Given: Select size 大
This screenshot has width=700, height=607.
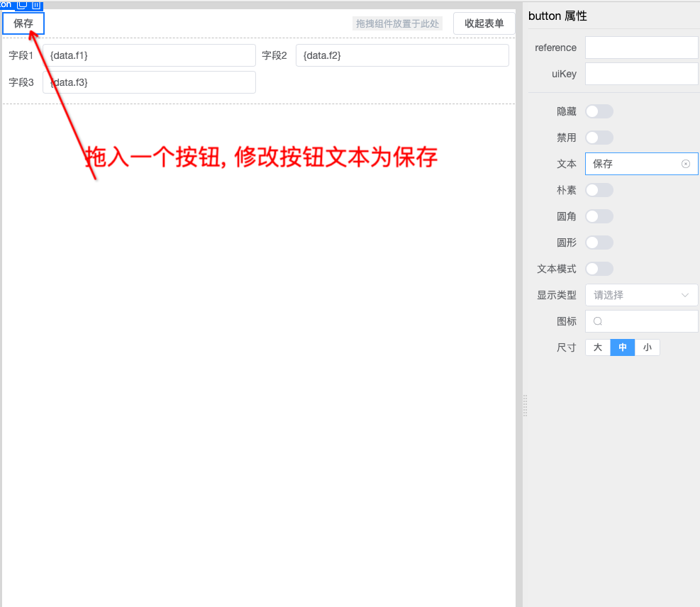Looking at the screenshot, I should pos(598,347).
